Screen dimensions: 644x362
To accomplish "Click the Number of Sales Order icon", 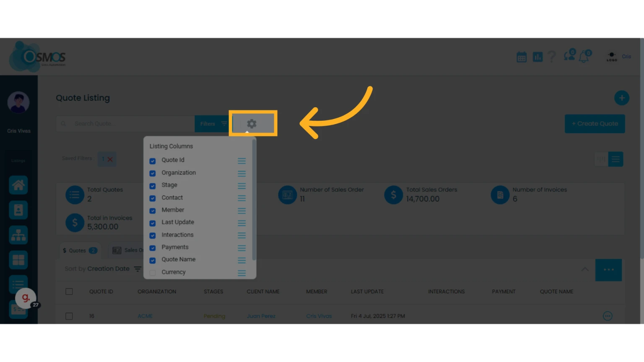I will point(288,195).
